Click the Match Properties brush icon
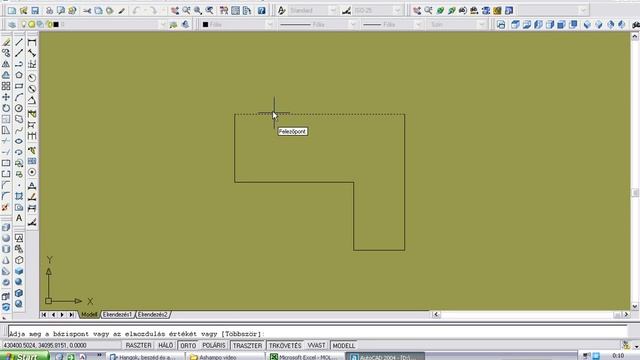The image size is (640, 360). click(121, 11)
